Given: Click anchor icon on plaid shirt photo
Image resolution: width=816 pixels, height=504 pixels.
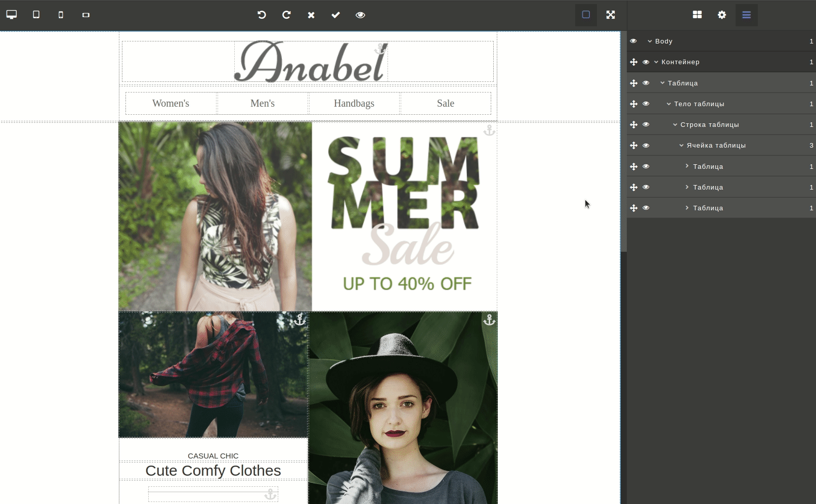Looking at the screenshot, I should [300, 319].
